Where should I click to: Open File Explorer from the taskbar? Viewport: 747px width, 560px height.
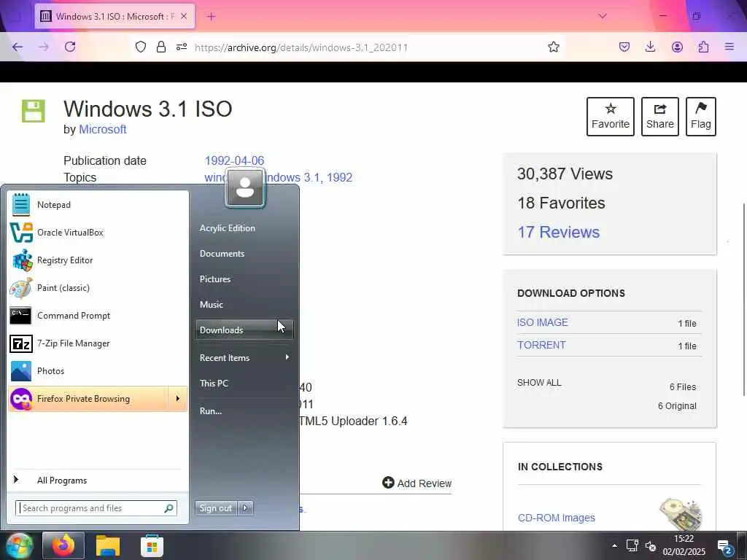[108, 545]
